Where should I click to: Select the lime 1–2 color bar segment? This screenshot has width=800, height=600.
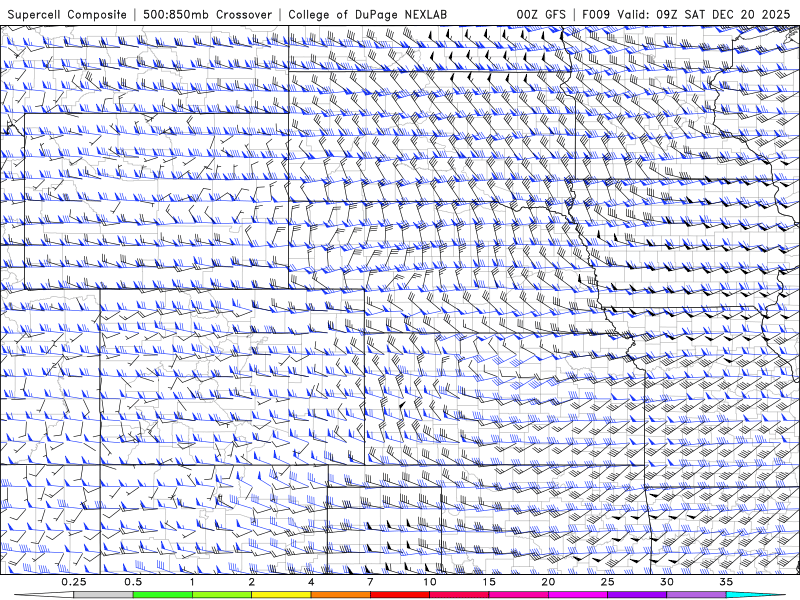coord(222,595)
